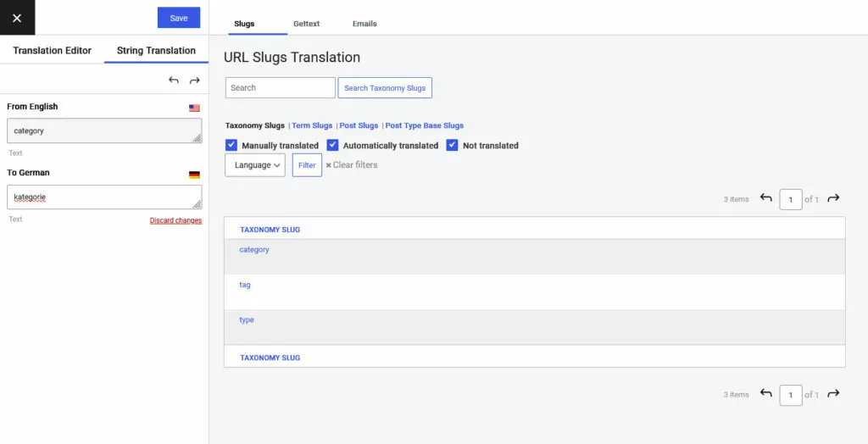Switch to the Translation Editor tab
Image resolution: width=868 pixels, height=444 pixels.
point(52,51)
